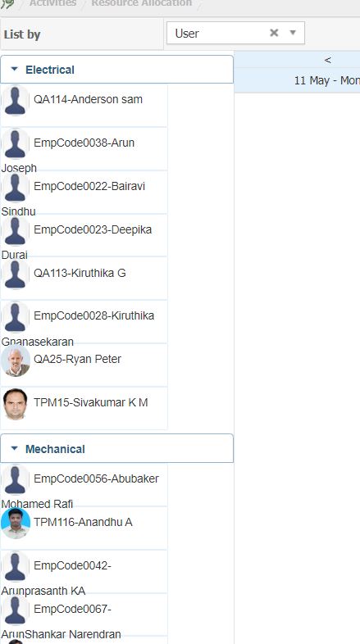Select EmpCode0022-Bairavi Sindhu user

point(84,193)
